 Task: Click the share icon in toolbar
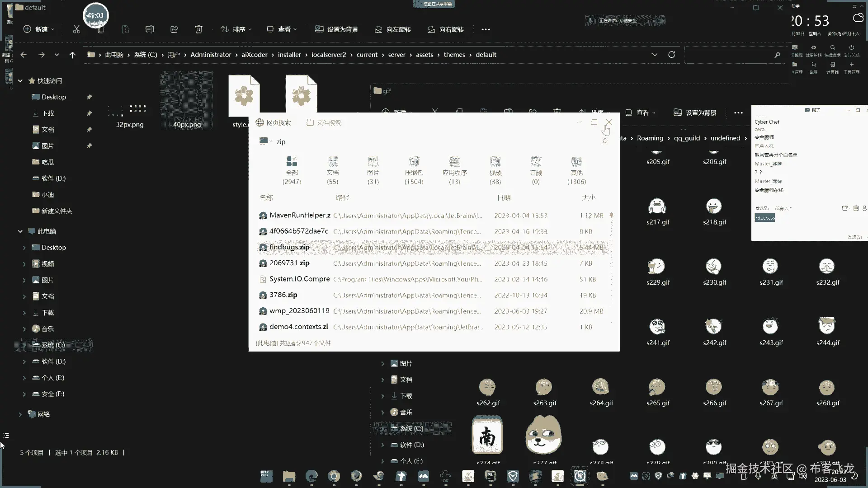[174, 29]
